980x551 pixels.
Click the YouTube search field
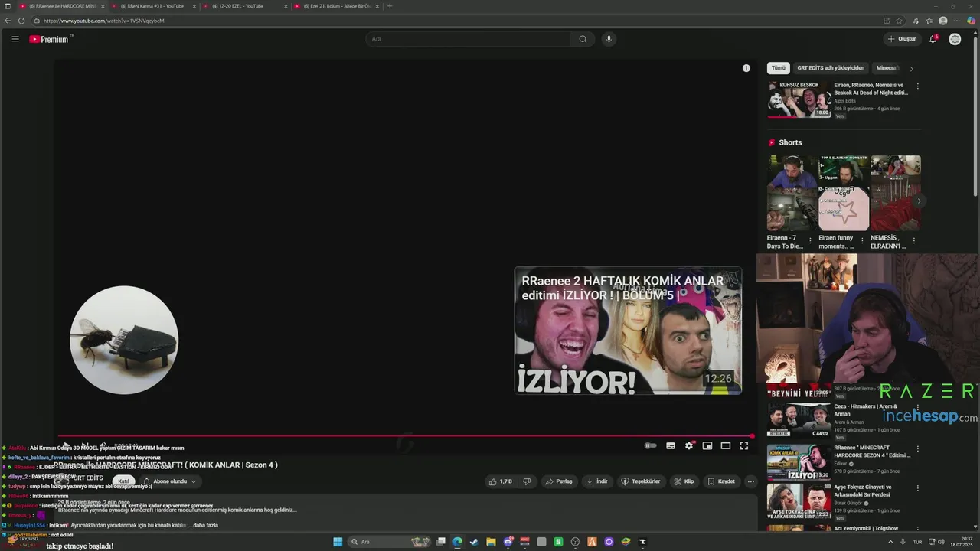[x=468, y=39]
